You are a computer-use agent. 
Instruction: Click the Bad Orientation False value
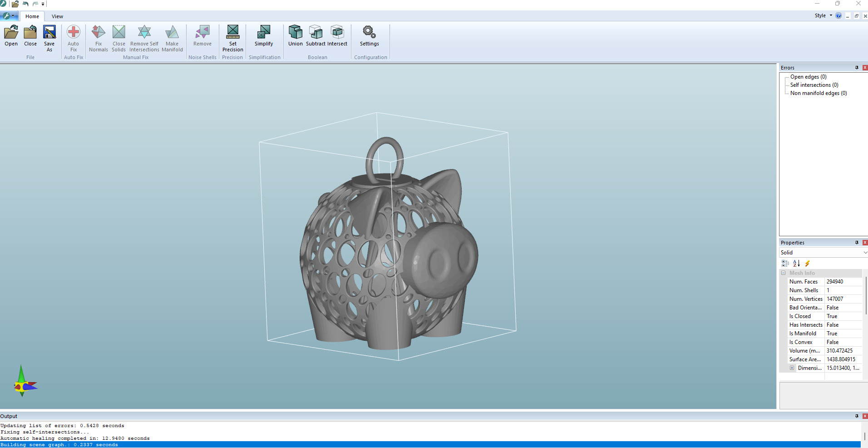(x=833, y=308)
